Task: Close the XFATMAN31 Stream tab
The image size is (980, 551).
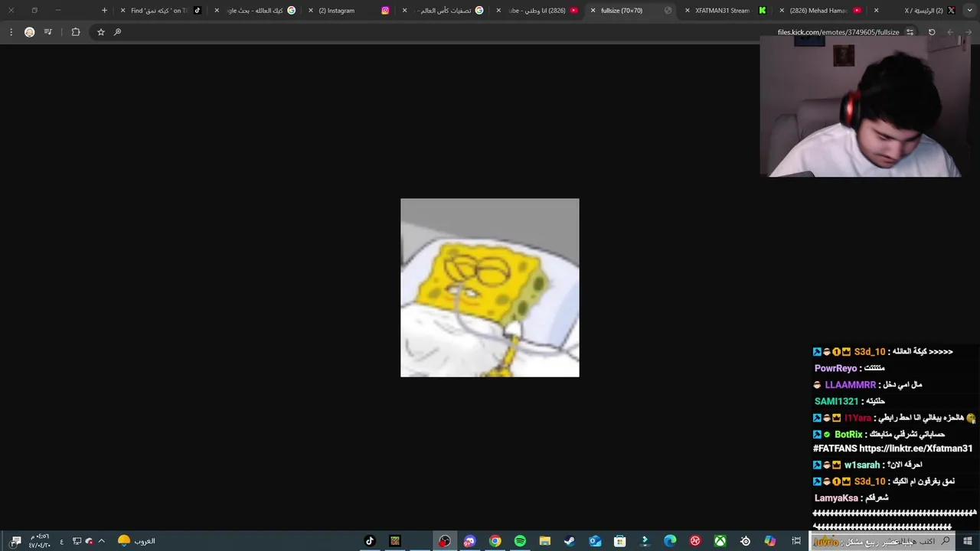Action: [x=687, y=11]
